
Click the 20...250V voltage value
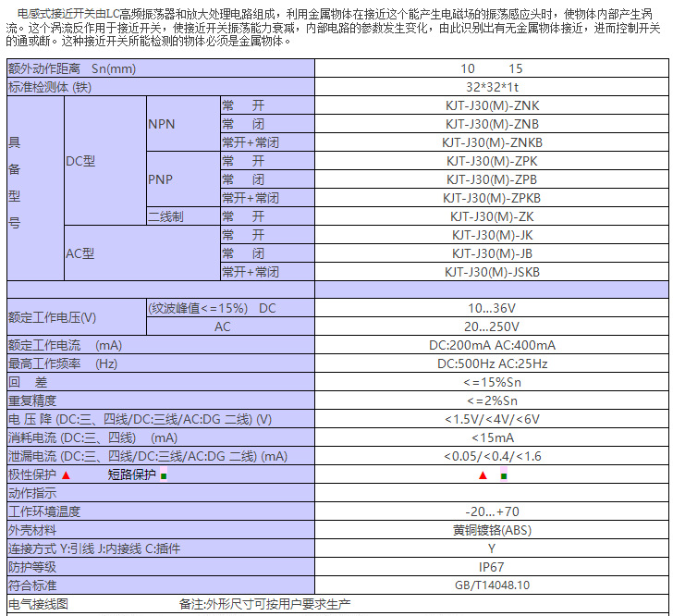coord(492,326)
